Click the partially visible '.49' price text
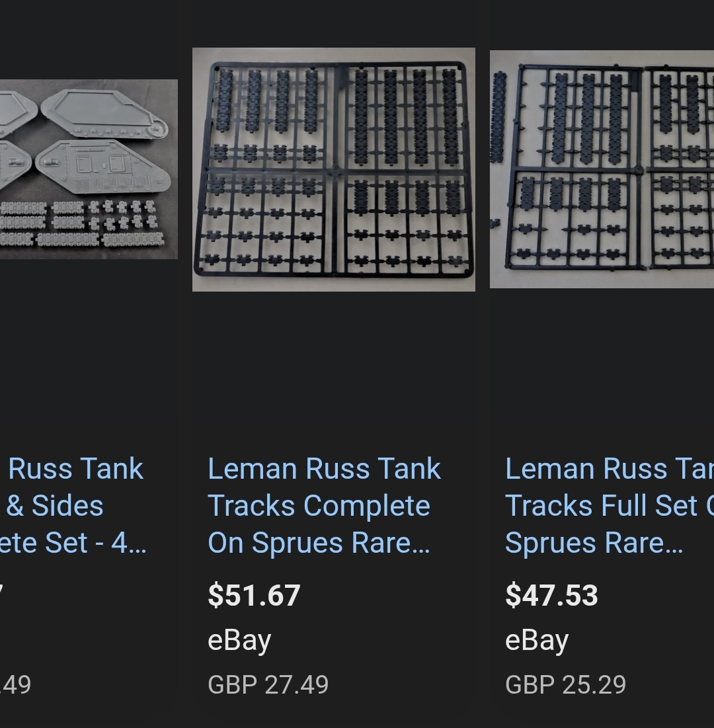 tap(15, 684)
